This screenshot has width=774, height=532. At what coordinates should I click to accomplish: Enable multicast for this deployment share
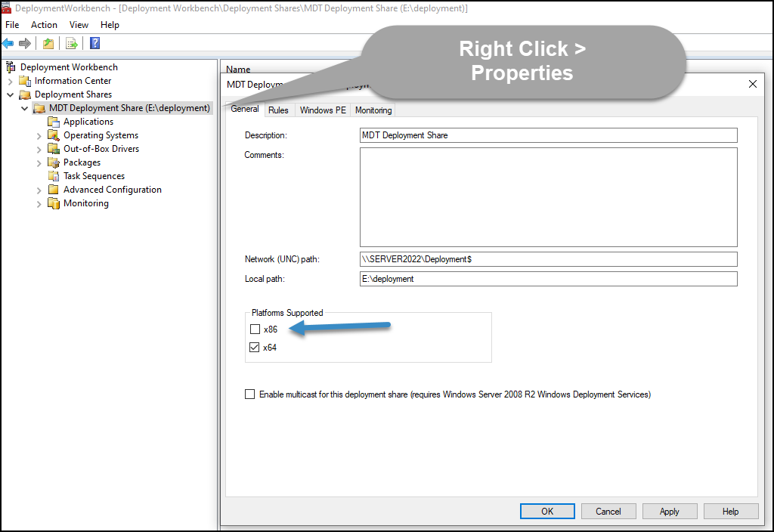pos(250,394)
